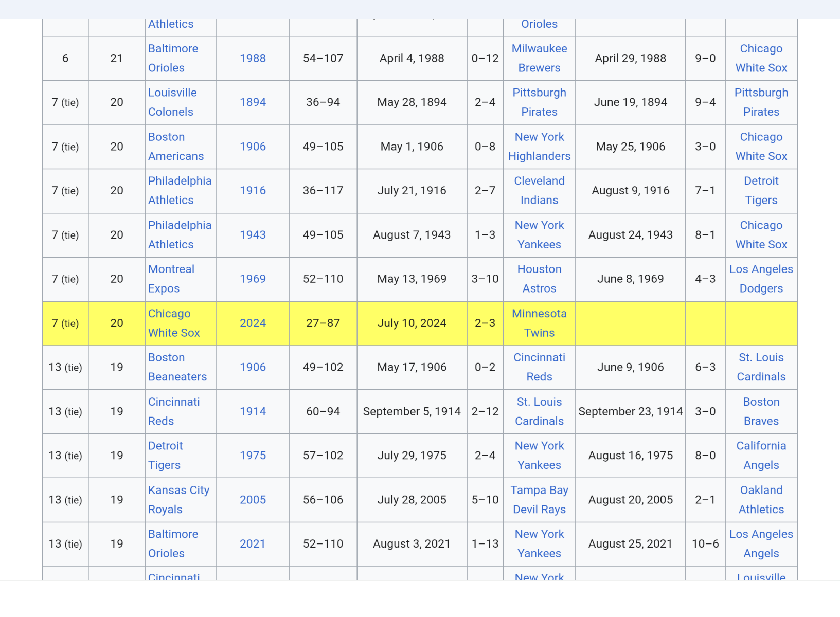This screenshot has height=617, width=840.
Task: Open the Tampa Bay Devil Rays link
Action: 539,499
